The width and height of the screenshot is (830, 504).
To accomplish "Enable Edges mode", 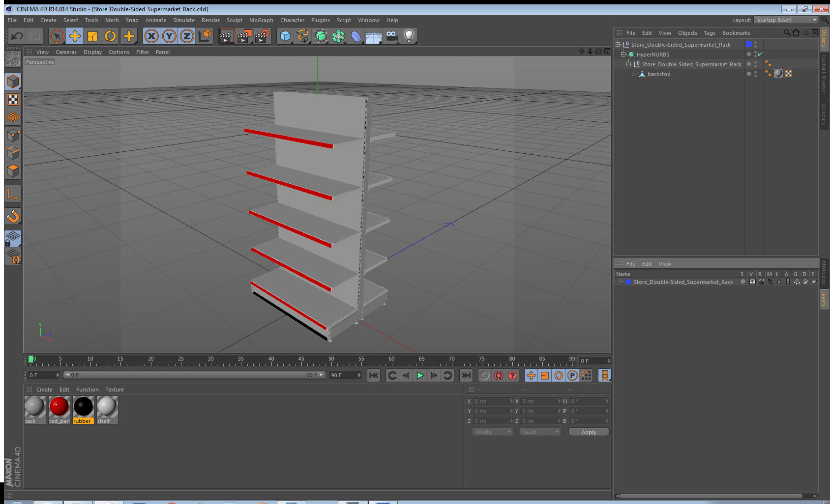I will tap(13, 153).
